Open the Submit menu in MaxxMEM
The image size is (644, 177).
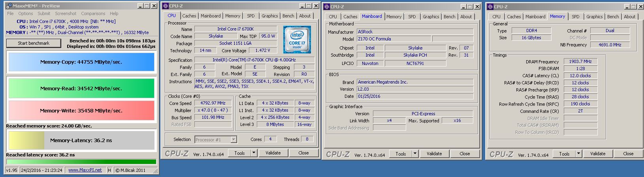tap(44, 13)
